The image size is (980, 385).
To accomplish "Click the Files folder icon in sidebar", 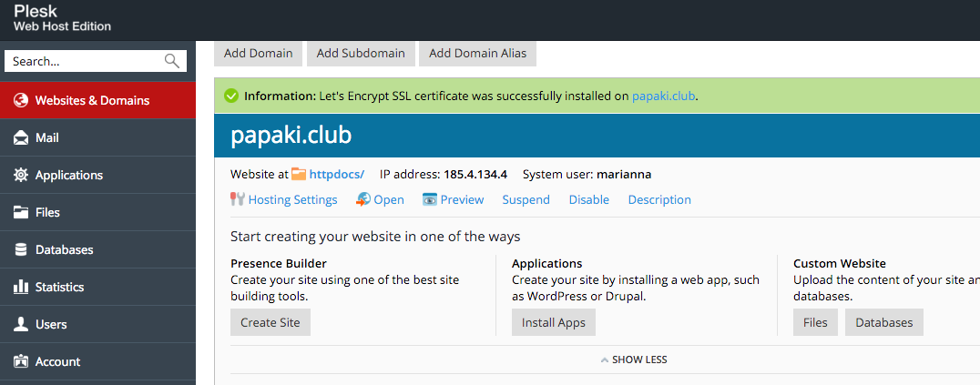I will pos(21,212).
